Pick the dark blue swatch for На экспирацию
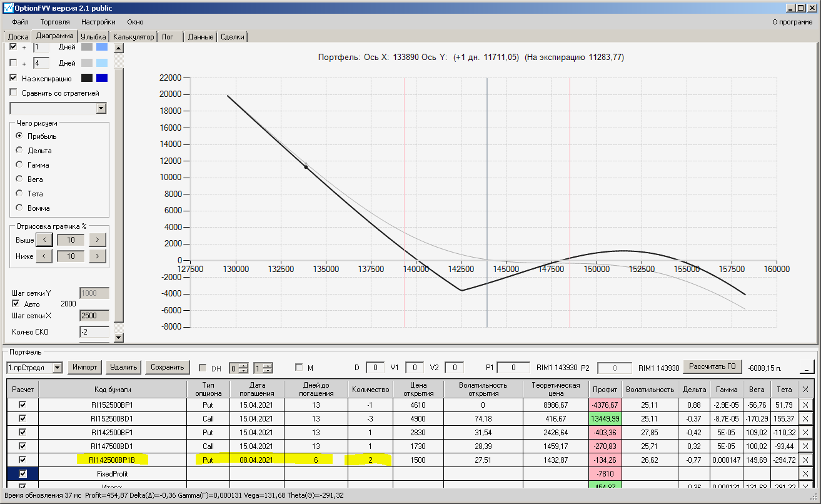 102,78
